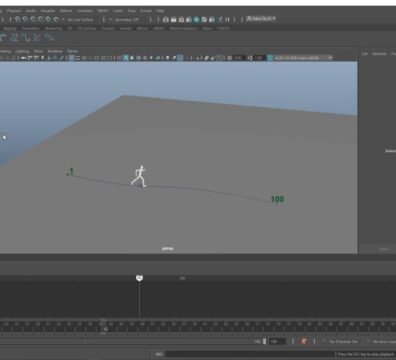Image resolution: width=396 pixels, height=360 pixels.
Task: Click the motion path shelf icon
Action: pos(25,38)
